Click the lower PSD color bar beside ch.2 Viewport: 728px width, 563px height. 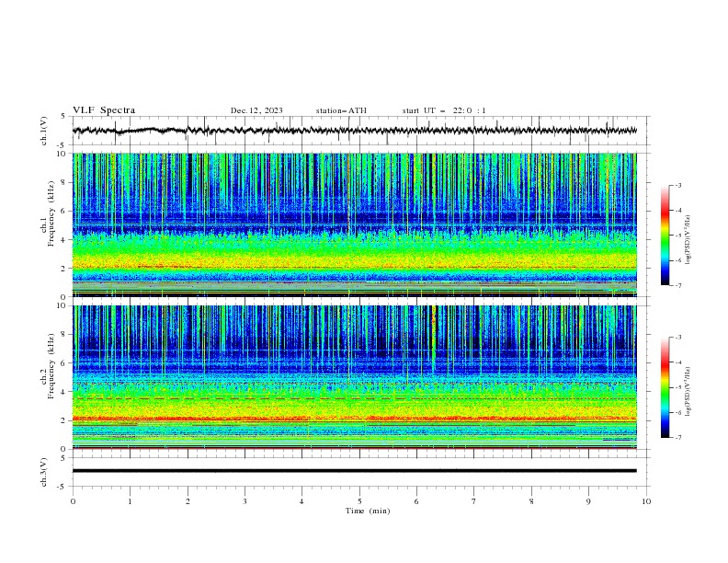pyautogui.click(x=665, y=387)
